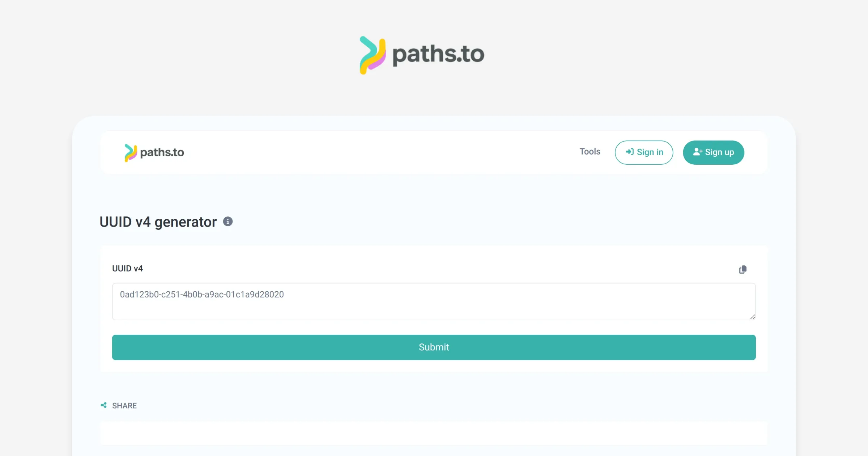
Task: Click the copy-to-clipboard icon above the UUID field
Action: (x=743, y=269)
